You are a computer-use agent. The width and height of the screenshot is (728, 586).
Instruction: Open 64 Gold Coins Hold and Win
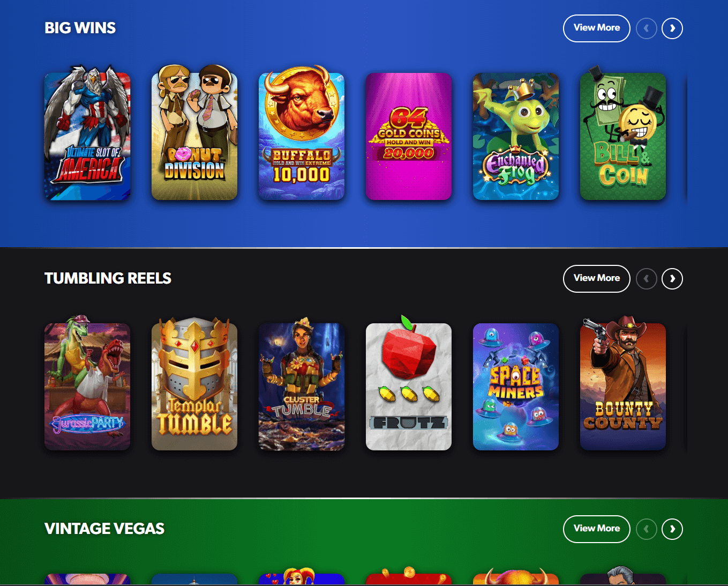point(409,136)
